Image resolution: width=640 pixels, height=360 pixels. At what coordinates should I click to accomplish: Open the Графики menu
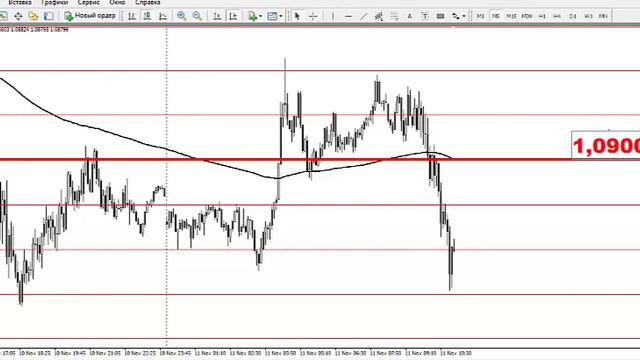point(54,2)
